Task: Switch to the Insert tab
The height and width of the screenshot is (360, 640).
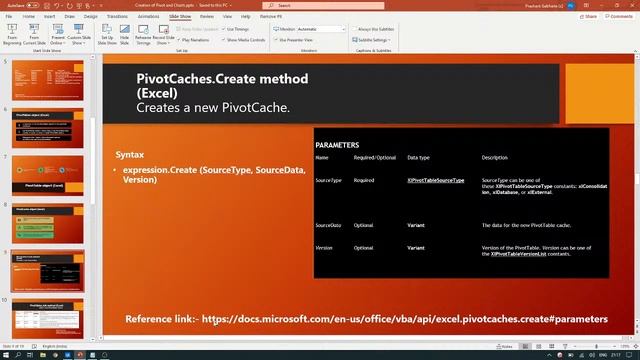Action: pos(49,17)
